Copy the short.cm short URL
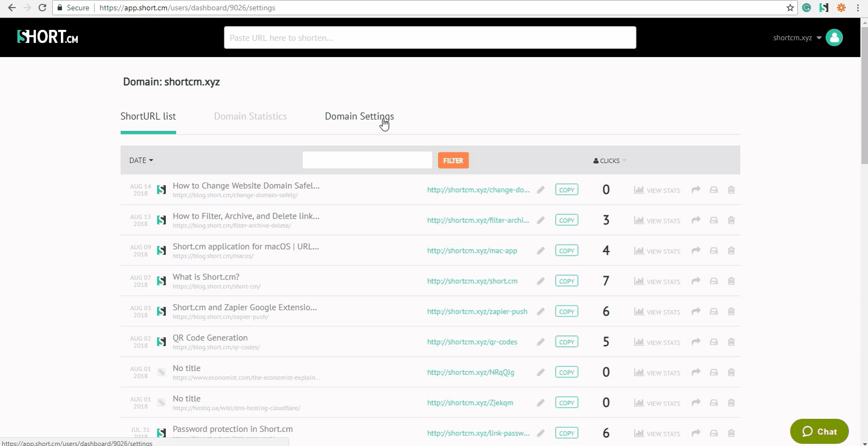The height and width of the screenshot is (446, 868). tap(567, 281)
